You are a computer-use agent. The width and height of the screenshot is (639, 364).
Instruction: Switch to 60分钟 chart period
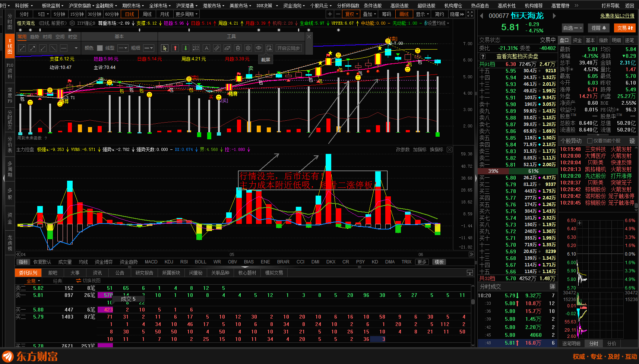pos(112,14)
